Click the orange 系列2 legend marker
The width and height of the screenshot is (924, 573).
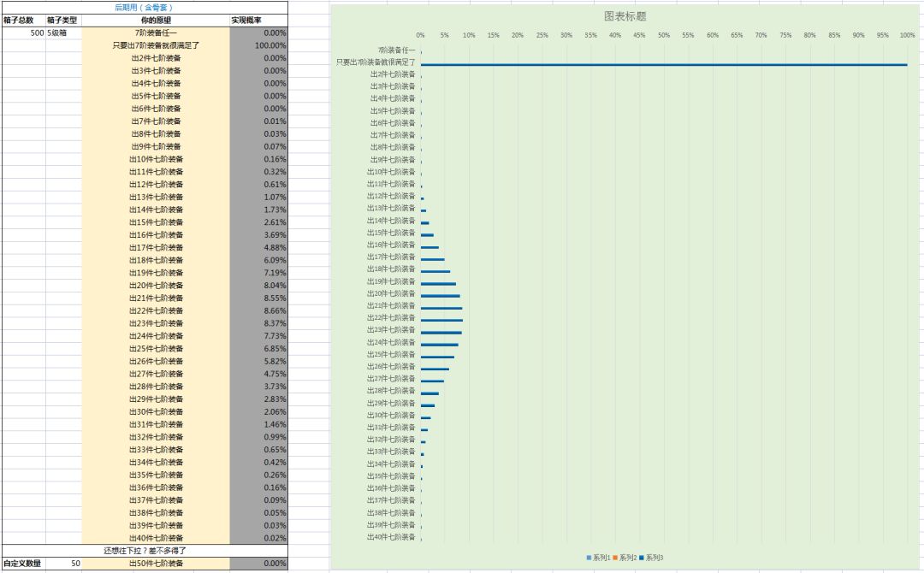click(x=615, y=558)
